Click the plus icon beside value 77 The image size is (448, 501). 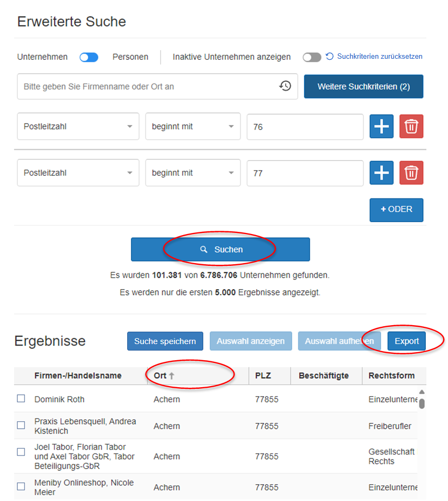(x=381, y=173)
